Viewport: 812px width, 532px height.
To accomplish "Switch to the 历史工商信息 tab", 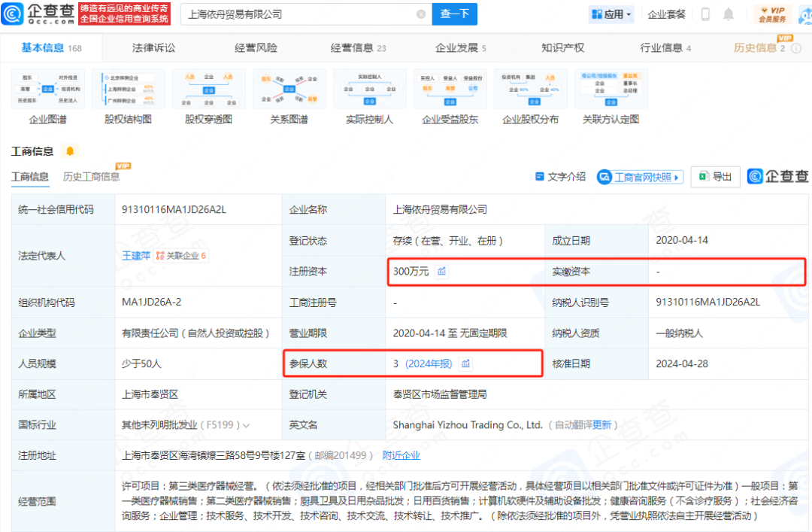I will click(x=91, y=177).
